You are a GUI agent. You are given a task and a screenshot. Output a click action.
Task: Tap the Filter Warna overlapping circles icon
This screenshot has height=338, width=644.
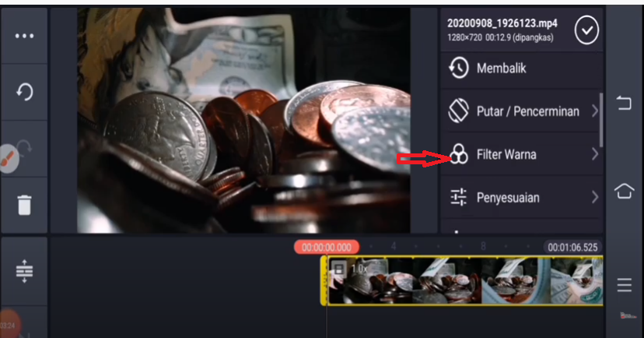click(459, 155)
